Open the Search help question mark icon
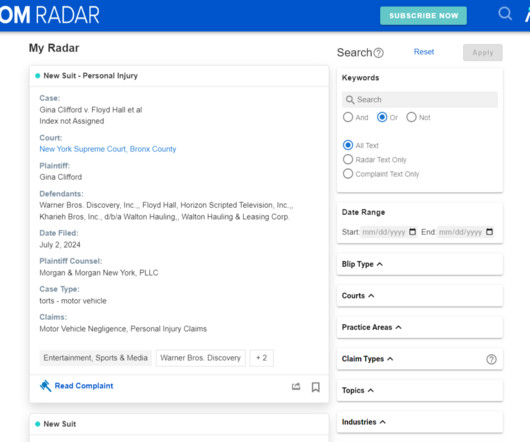Image resolution: width=530 pixels, height=442 pixels. [x=379, y=53]
